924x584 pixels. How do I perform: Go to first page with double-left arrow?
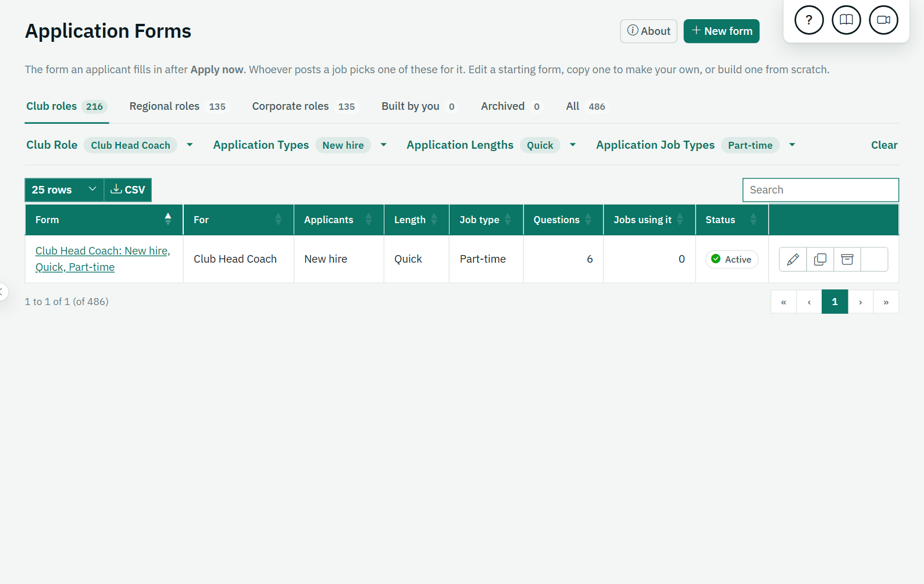(783, 302)
